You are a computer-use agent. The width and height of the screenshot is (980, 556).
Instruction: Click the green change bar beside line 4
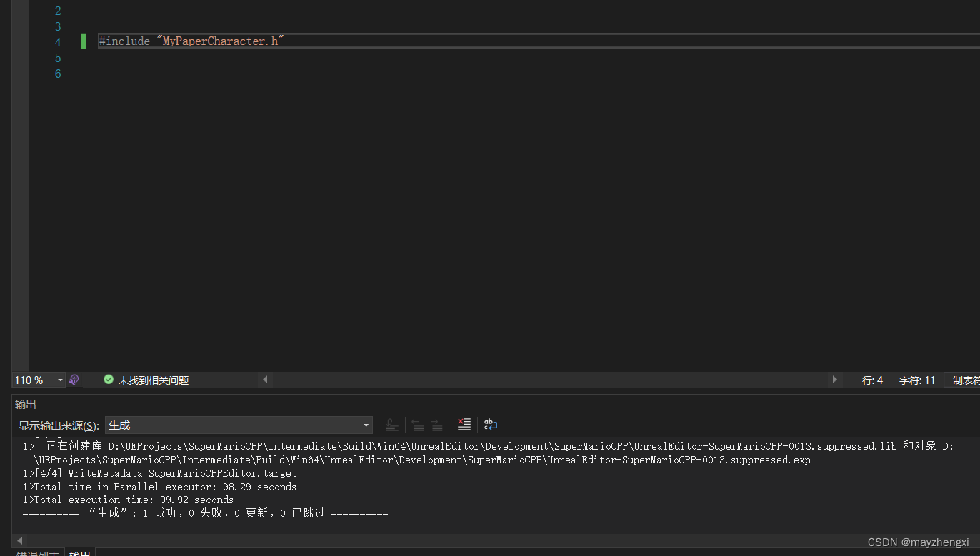[84, 41]
